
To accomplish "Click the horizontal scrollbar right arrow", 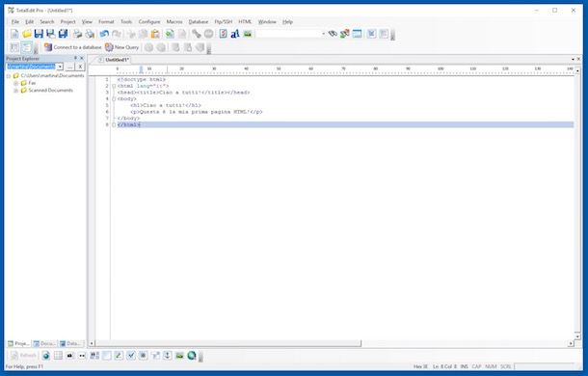I will [571, 343].
